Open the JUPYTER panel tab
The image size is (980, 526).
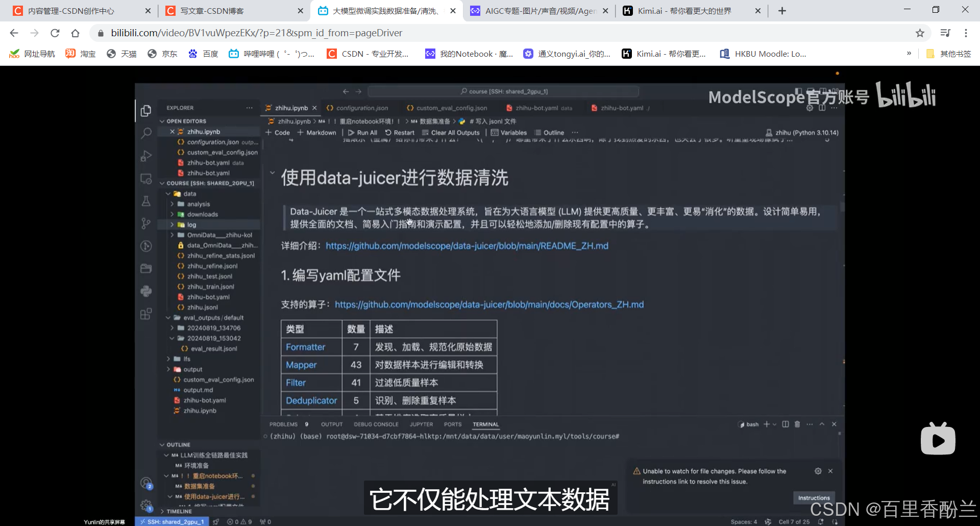coord(421,424)
